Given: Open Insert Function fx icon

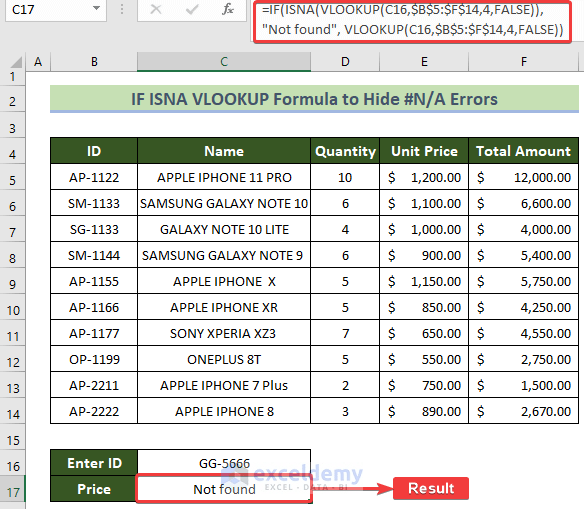Looking at the screenshot, I should point(228,9).
